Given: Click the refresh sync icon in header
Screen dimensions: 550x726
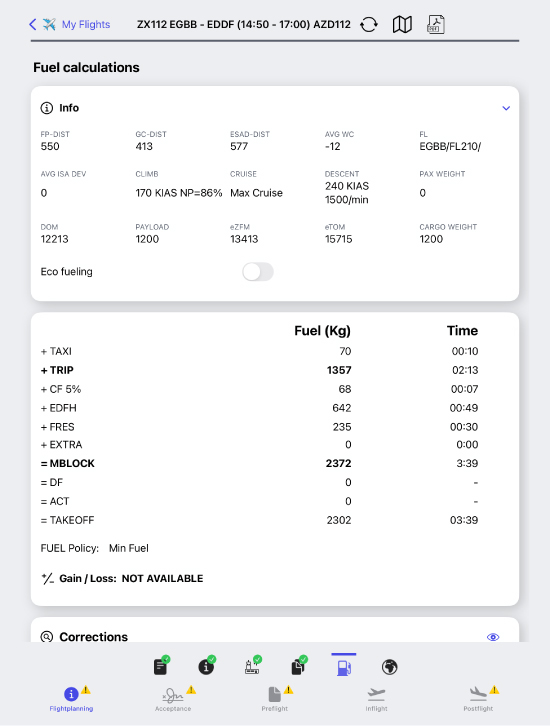Looking at the screenshot, I should coord(369,25).
